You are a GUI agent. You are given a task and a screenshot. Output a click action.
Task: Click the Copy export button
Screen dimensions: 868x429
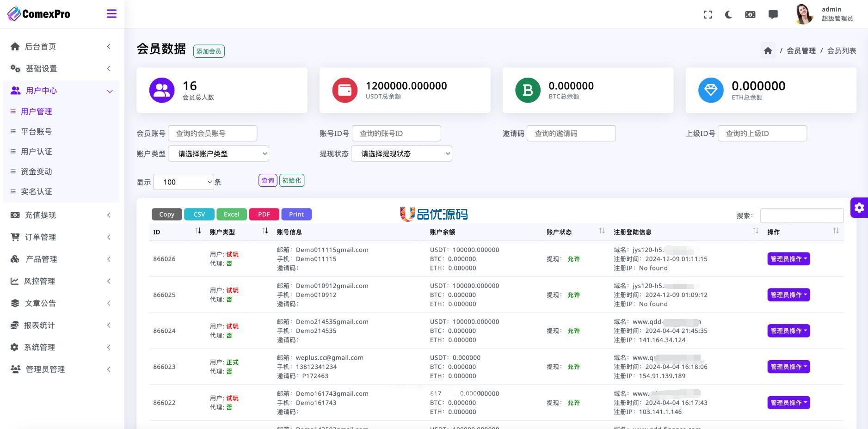[167, 214]
